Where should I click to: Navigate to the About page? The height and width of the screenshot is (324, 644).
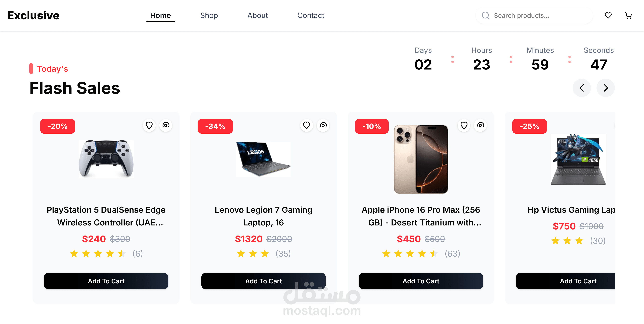coord(257,15)
